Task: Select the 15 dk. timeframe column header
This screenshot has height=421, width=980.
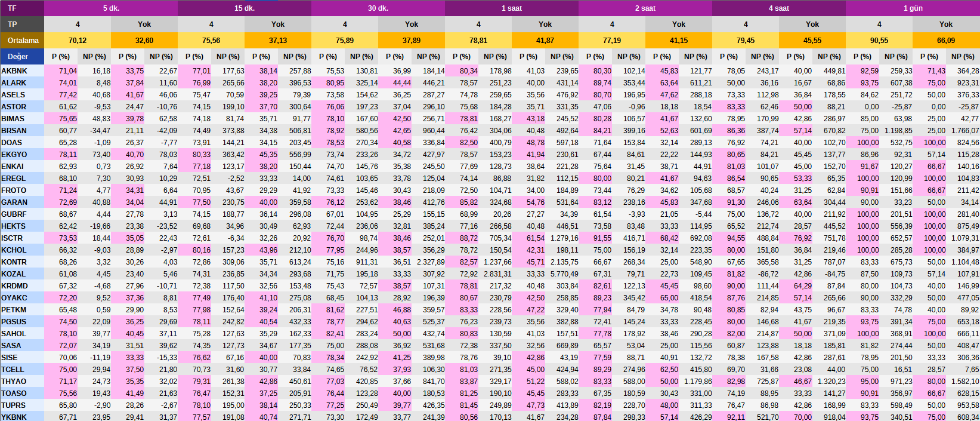Action: [244, 8]
